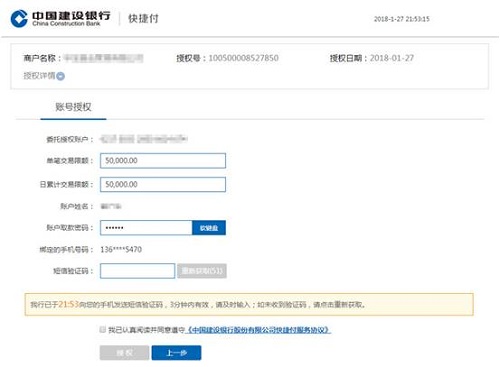Screen dimensions: 500x367
Task: Focus the 单笔交易限额 input field
Action: coord(163,161)
